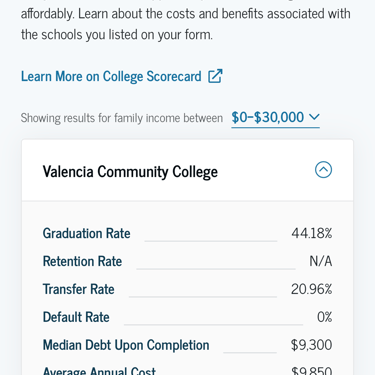Image resolution: width=375 pixels, height=375 pixels.
Task: Click the $9,300 median debt value
Action: (311, 345)
